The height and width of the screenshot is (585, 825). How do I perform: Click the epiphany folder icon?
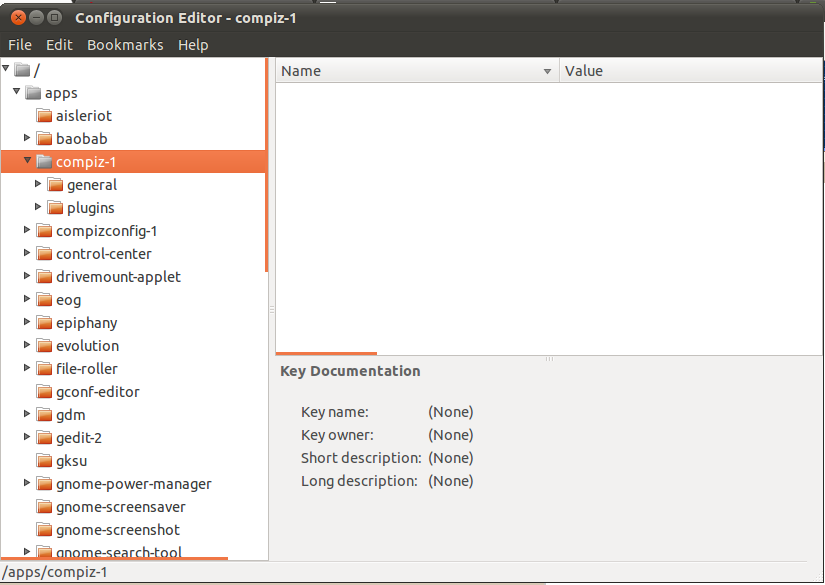coord(44,322)
